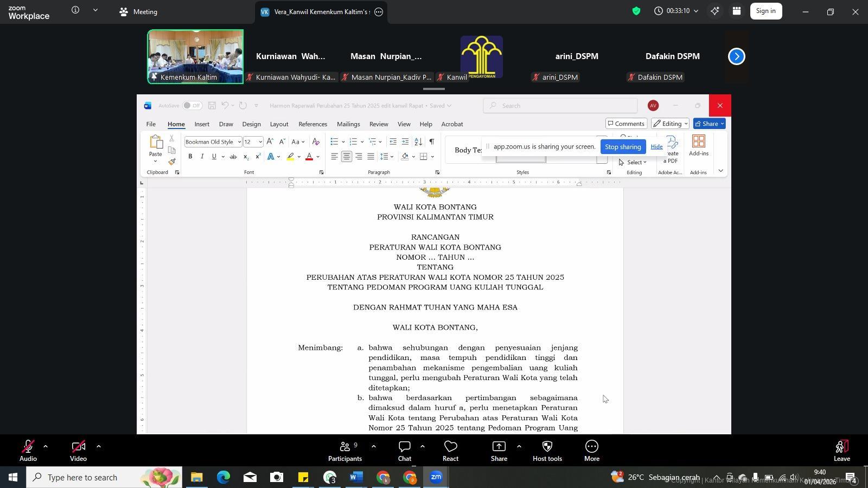Switch to the Layout ribbon tab
868x488 pixels.
coord(279,124)
